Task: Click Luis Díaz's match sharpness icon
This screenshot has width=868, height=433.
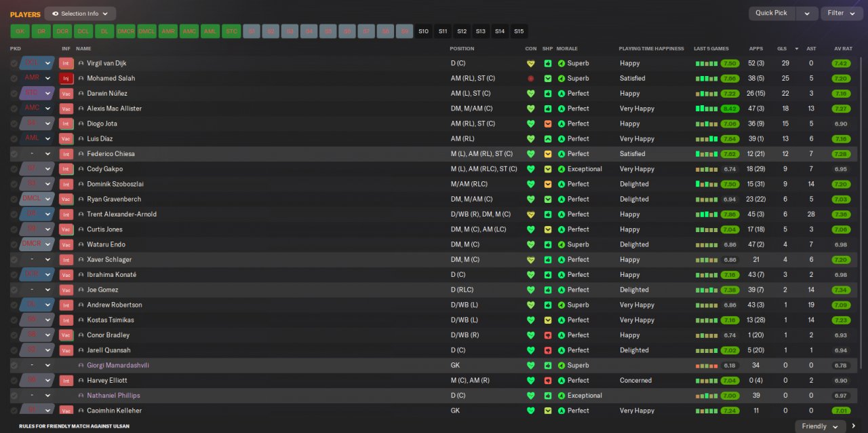Action: coord(548,138)
